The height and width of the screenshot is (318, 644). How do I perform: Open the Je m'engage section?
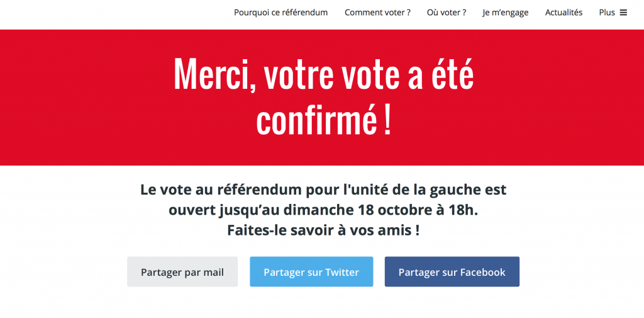(x=505, y=13)
